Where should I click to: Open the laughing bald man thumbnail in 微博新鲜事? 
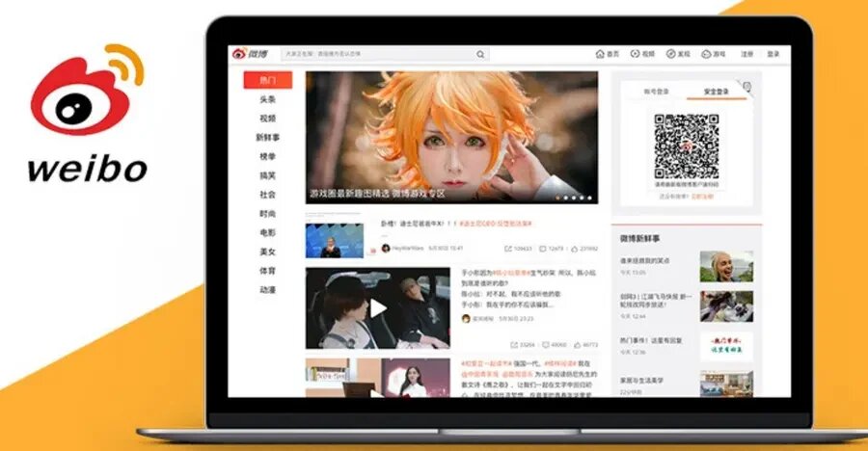click(726, 266)
